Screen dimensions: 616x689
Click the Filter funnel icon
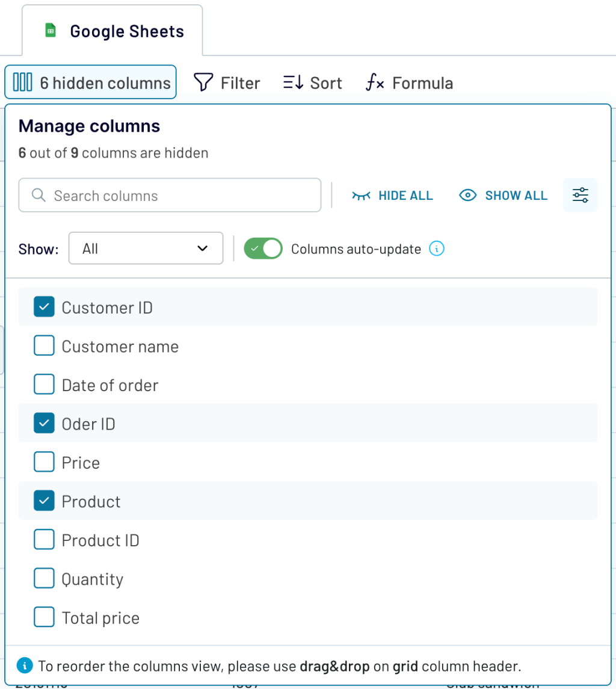[x=203, y=82]
